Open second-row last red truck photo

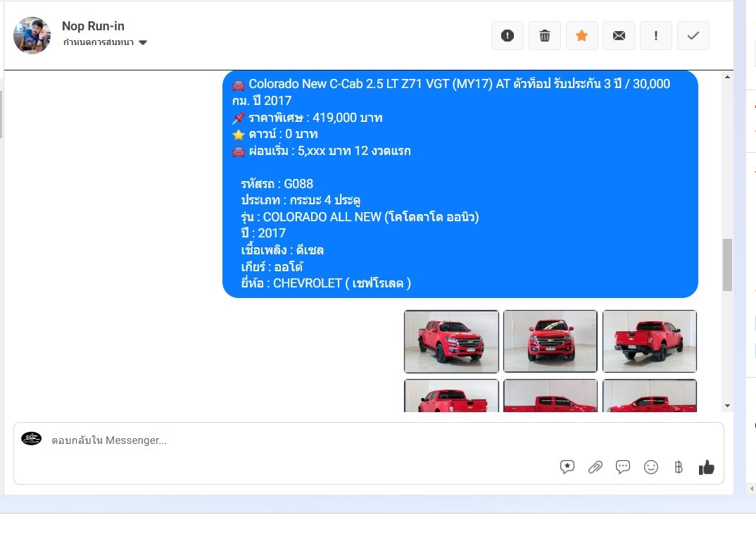[x=650, y=395]
